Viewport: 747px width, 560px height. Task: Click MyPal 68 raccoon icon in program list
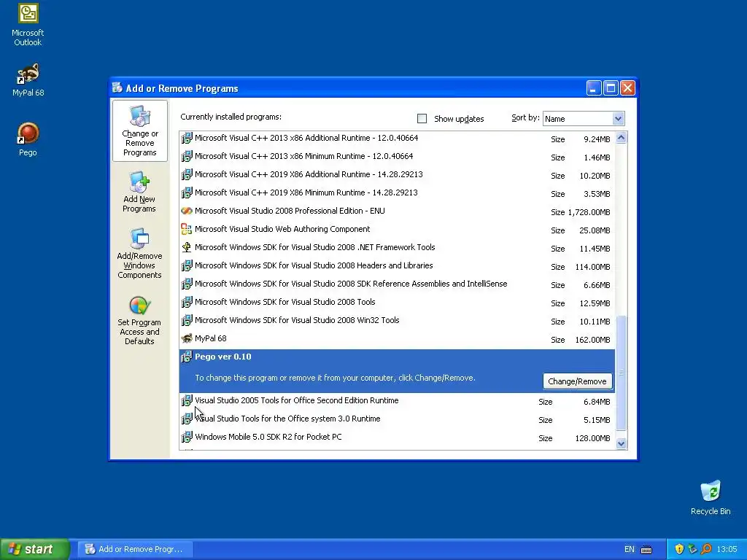187,338
